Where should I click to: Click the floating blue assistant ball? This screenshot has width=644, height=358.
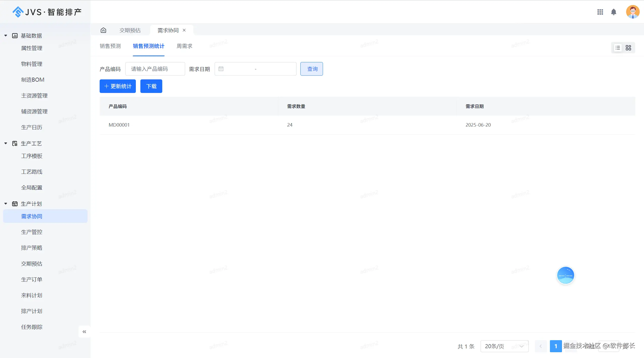pyautogui.click(x=565, y=275)
